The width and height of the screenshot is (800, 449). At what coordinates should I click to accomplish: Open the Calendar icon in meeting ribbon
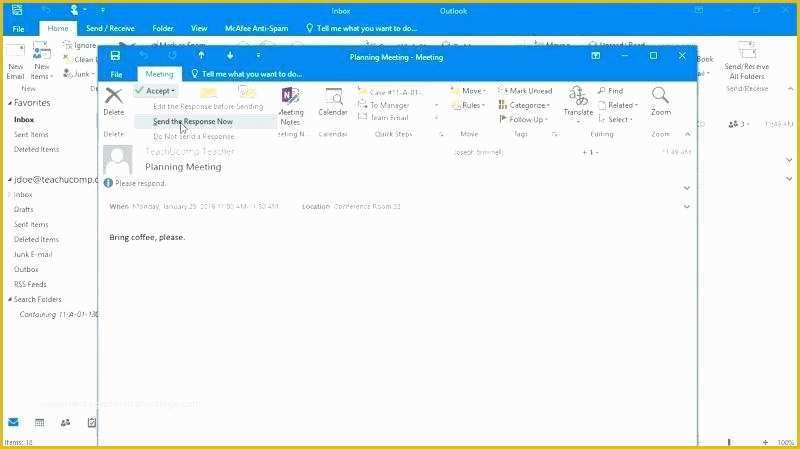point(333,96)
